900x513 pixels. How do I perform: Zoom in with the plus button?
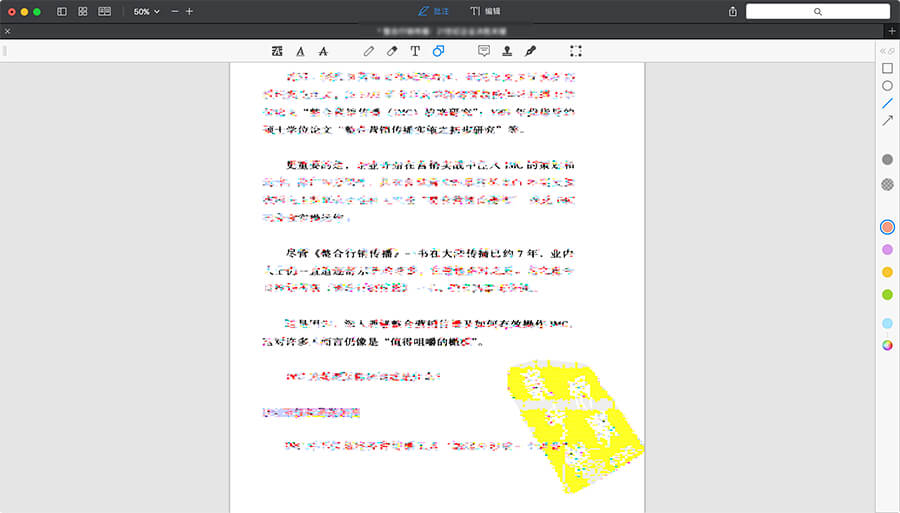coord(189,11)
